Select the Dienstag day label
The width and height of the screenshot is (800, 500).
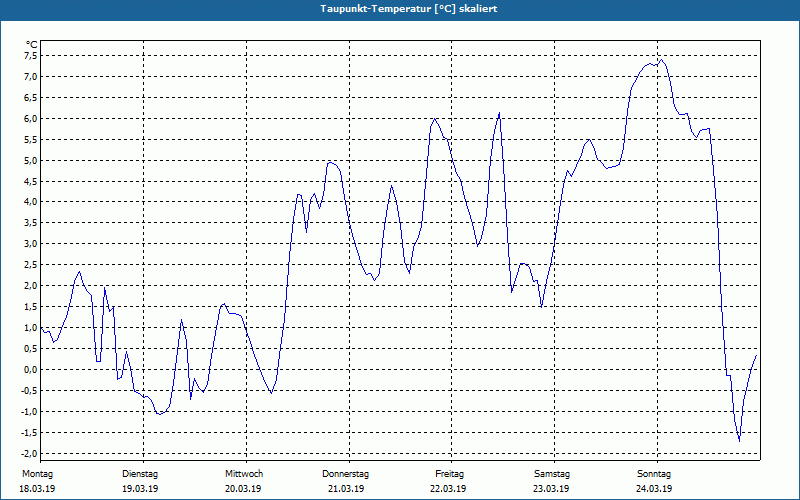[x=140, y=474]
